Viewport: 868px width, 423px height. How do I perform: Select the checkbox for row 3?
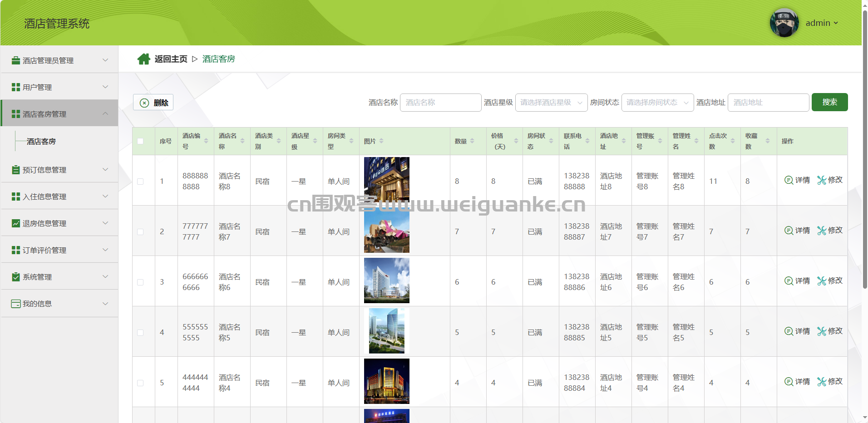[140, 282]
